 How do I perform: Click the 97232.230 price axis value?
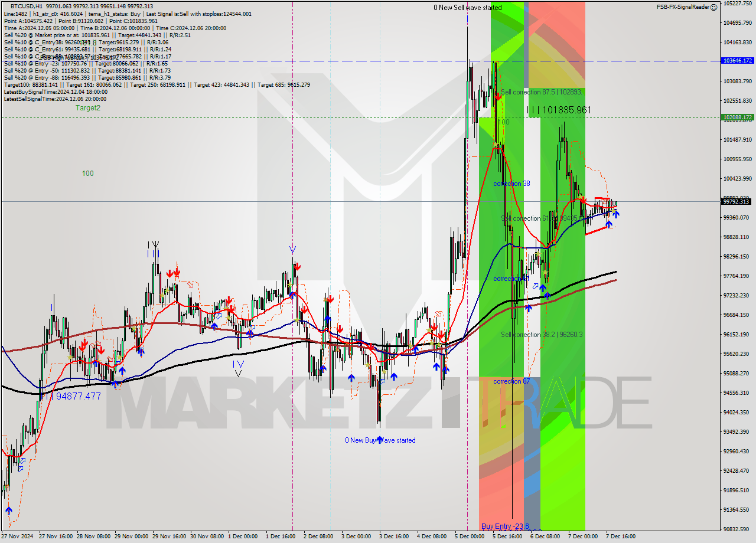click(x=737, y=296)
